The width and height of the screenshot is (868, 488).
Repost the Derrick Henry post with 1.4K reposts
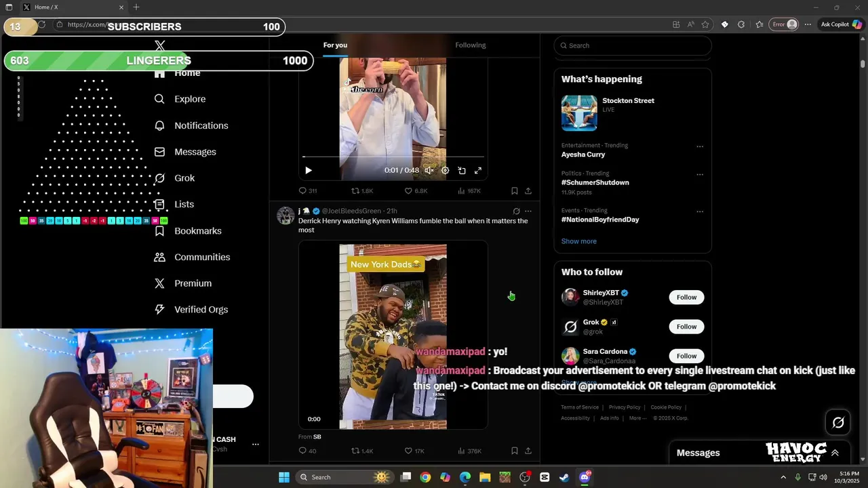click(x=362, y=451)
